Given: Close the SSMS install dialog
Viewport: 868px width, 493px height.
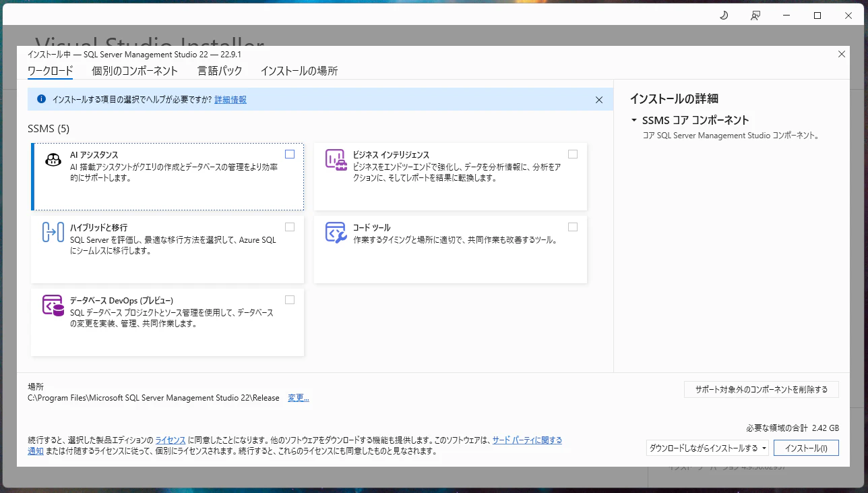Looking at the screenshot, I should (841, 54).
